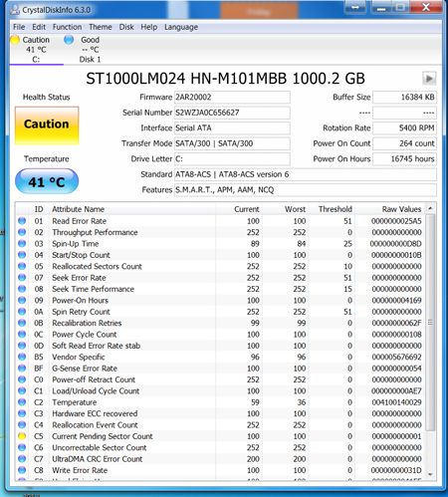Click the Power On Count value 264 count
448x497 pixels.
(404, 143)
